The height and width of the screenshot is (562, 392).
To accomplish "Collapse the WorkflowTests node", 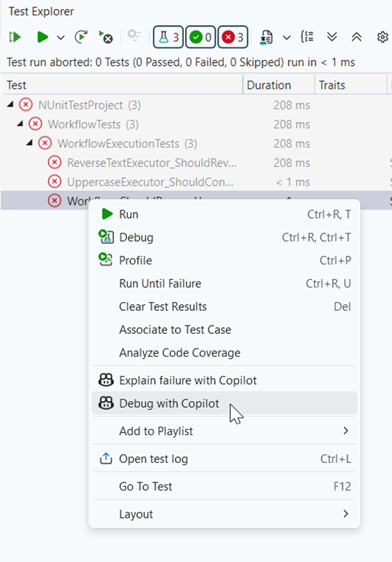I will pos(20,123).
